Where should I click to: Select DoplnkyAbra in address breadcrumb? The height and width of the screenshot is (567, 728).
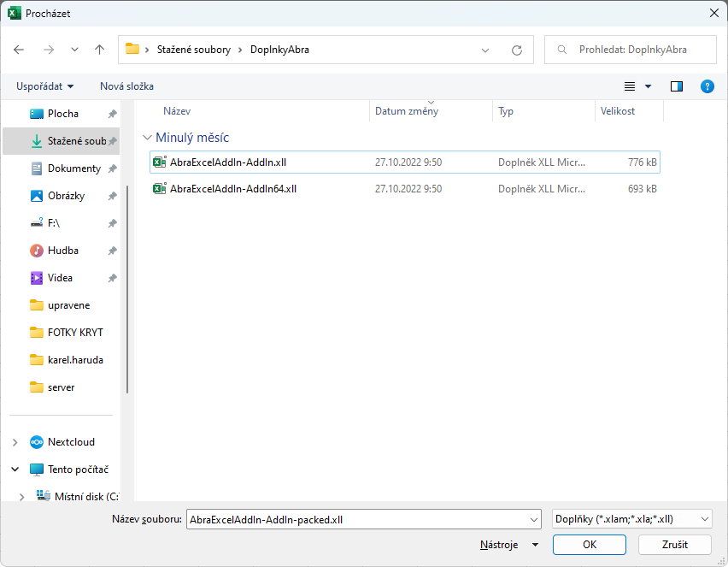[279, 50]
